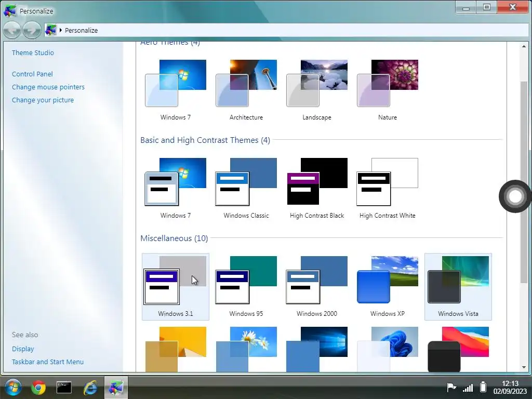
Task: Expand the breadcrumb arrow before Personalize
Action: point(61,30)
